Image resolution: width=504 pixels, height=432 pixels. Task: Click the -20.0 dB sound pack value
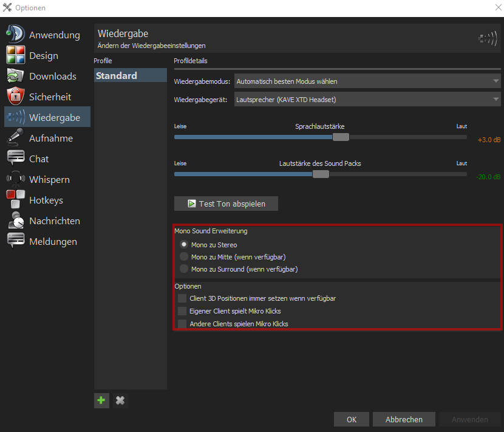[x=488, y=177]
